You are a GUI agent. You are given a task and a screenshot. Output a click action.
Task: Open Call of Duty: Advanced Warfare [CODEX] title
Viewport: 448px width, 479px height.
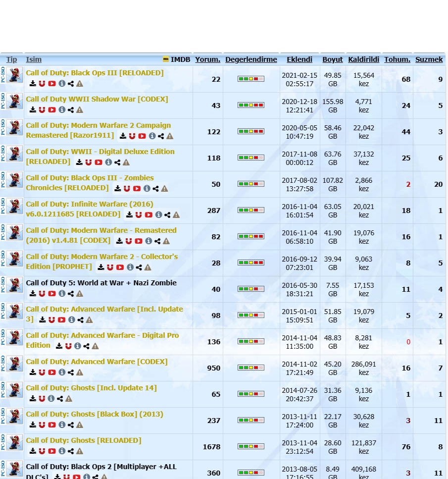tap(97, 362)
